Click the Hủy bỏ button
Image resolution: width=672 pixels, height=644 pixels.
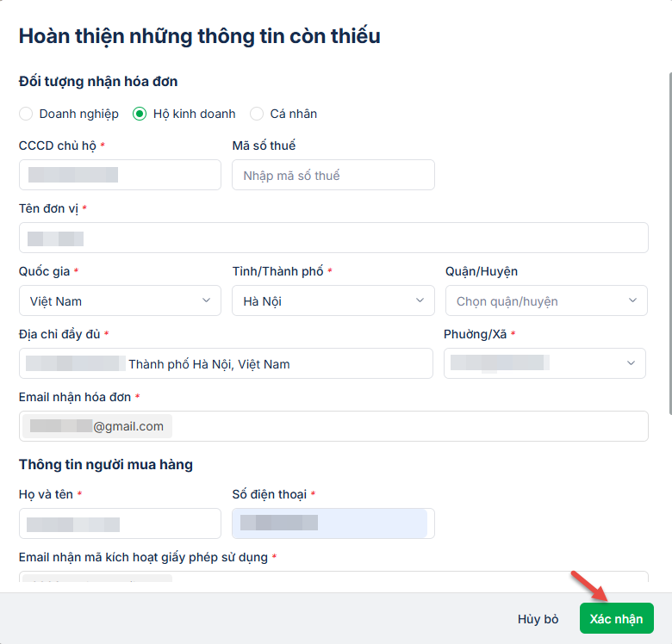click(x=538, y=619)
